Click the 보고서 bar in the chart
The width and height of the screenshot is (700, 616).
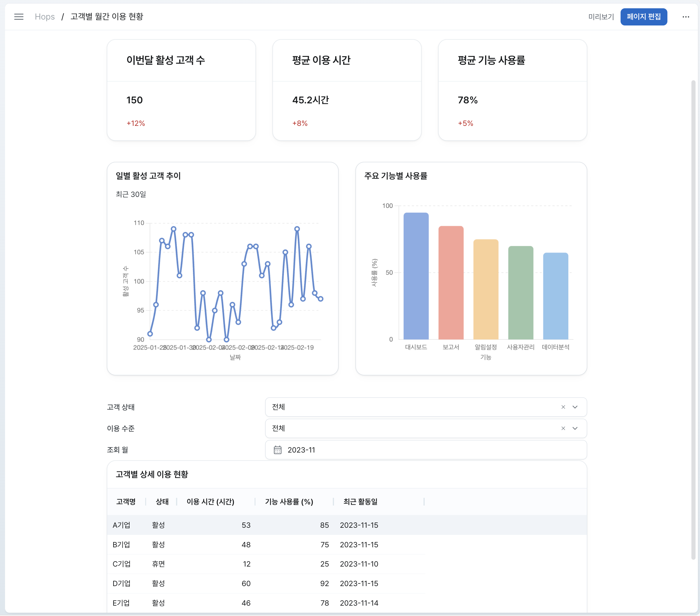(x=451, y=283)
